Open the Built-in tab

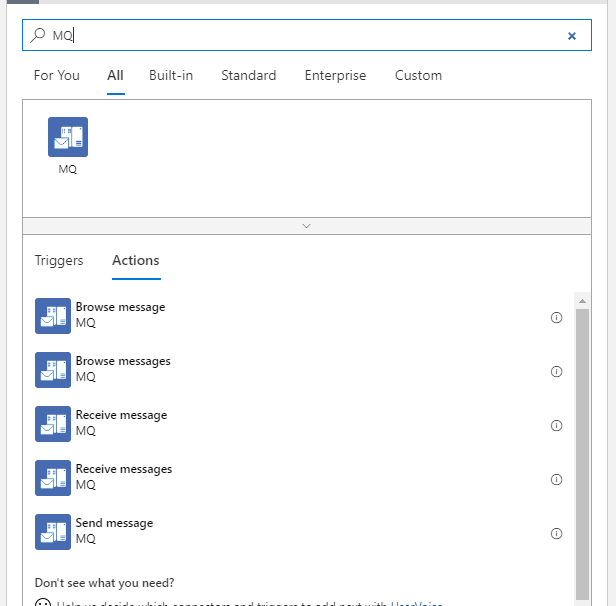(x=171, y=75)
